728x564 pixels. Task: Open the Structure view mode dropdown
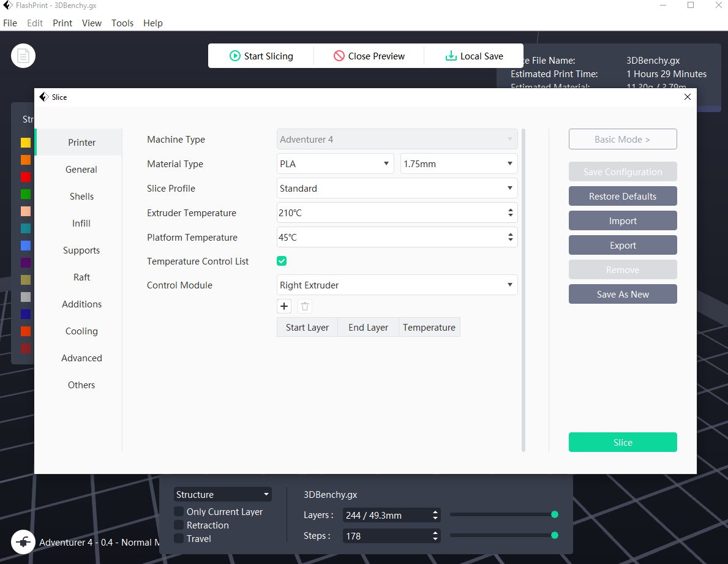point(223,494)
